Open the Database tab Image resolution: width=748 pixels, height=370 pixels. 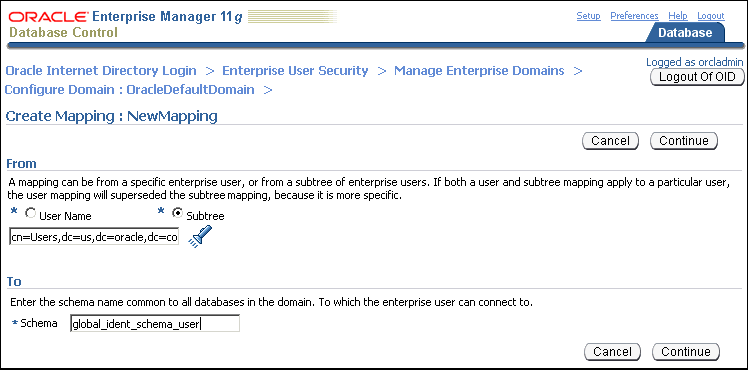click(685, 32)
